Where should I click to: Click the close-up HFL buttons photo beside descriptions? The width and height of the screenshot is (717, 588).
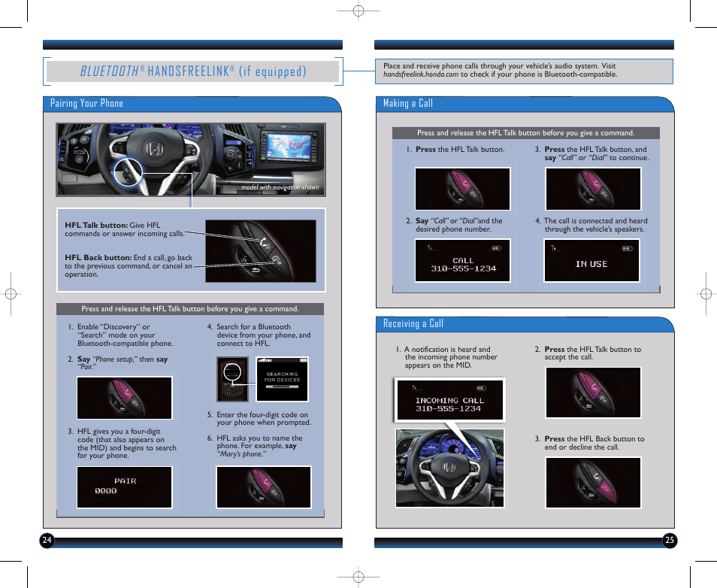click(x=261, y=251)
